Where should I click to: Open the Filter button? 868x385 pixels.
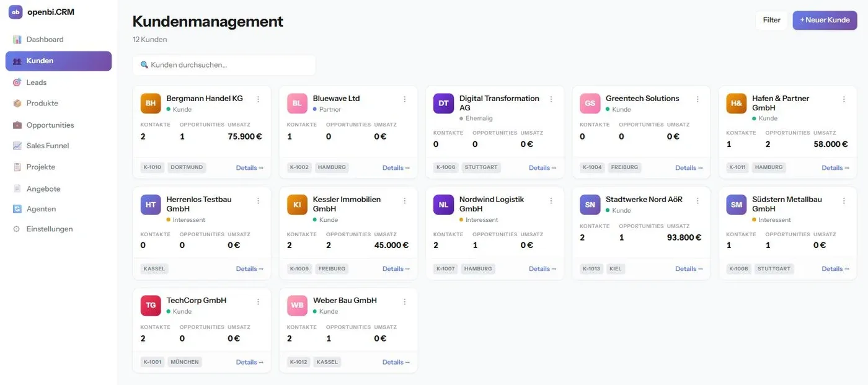click(x=771, y=20)
